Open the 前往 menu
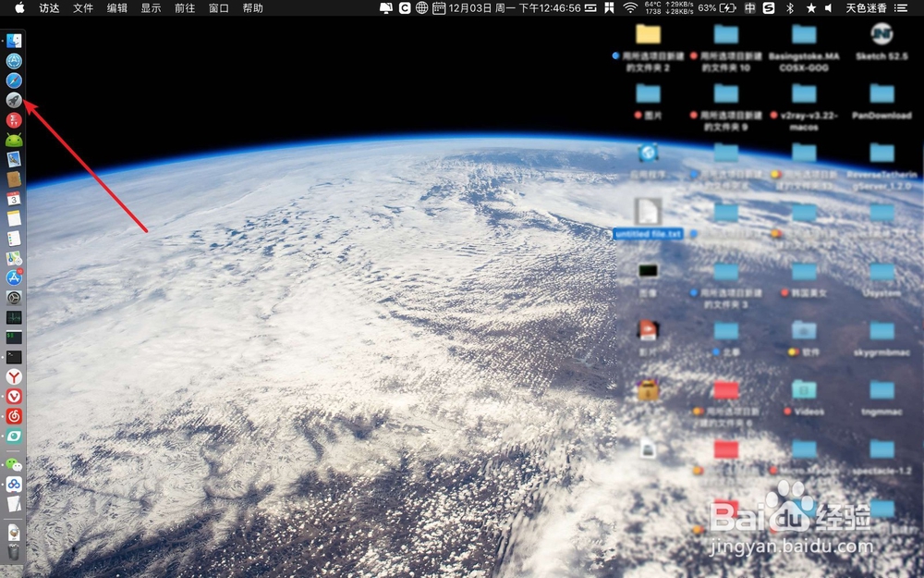The width and height of the screenshot is (924, 578). coord(185,8)
